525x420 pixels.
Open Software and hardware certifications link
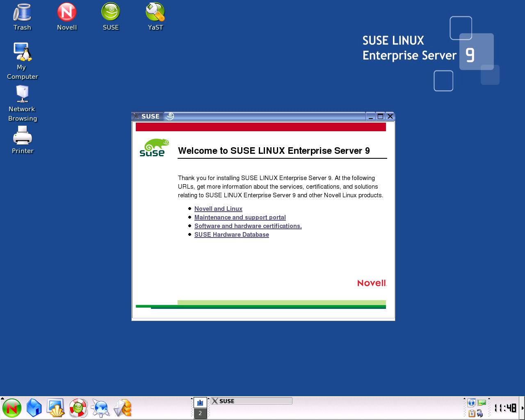click(248, 226)
